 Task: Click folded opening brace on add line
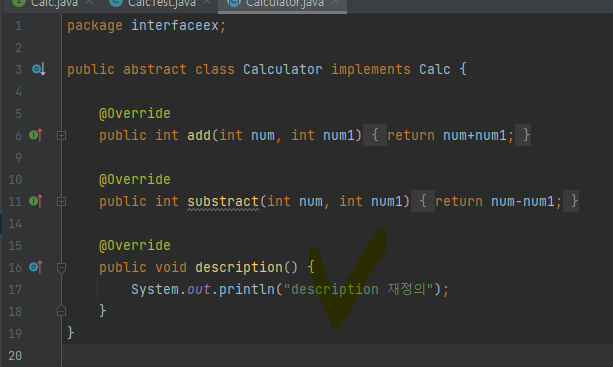(375, 135)
